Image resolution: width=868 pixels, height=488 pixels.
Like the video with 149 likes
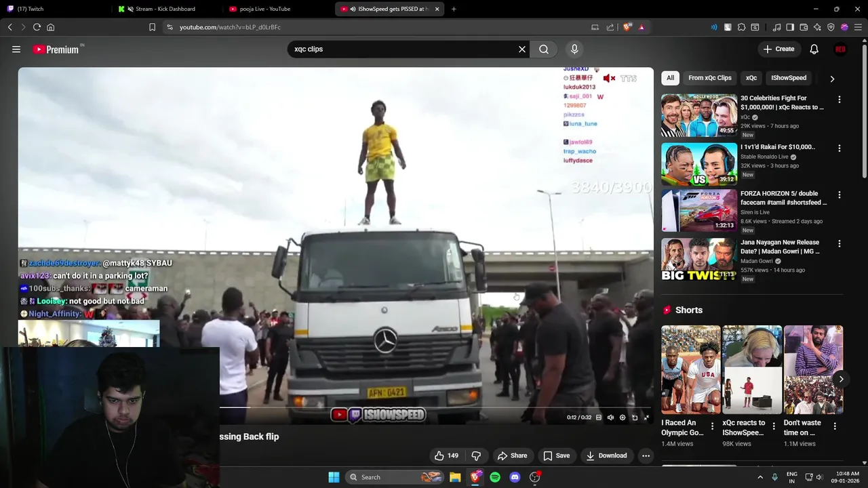(x=447, y=455)
